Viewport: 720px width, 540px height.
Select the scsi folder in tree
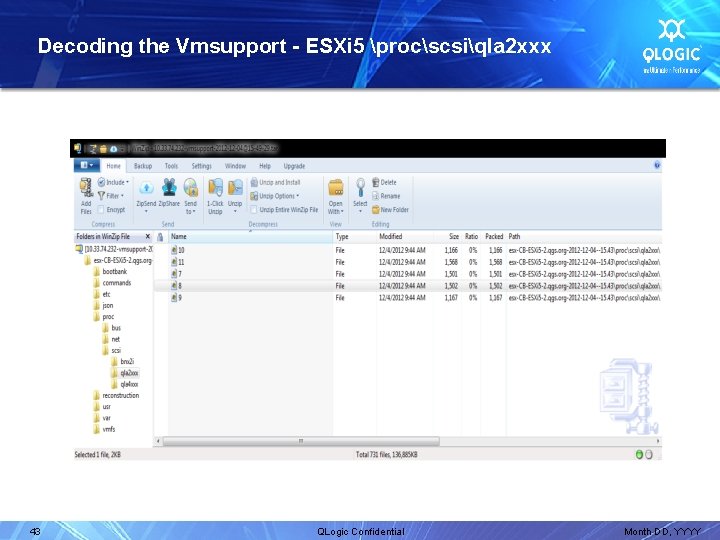[112, 350]
